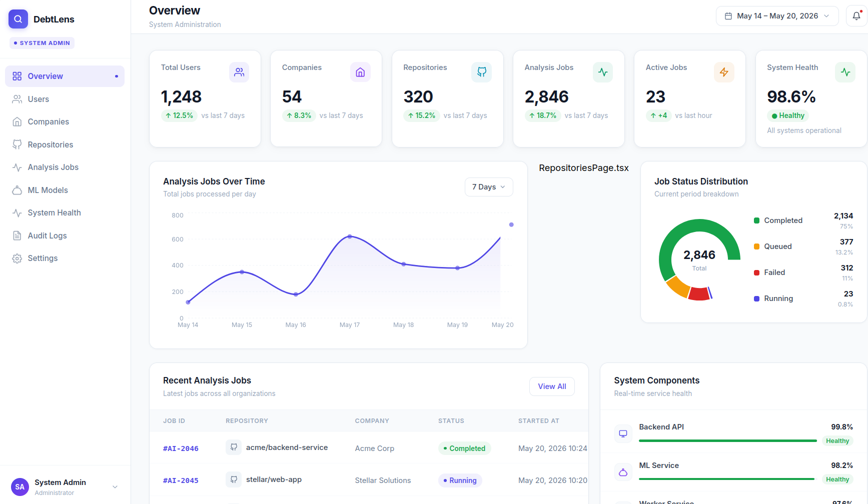Click the DebtLens logo icon
Image resolution: width=868 pixels, height=504 pixels.
18,19
